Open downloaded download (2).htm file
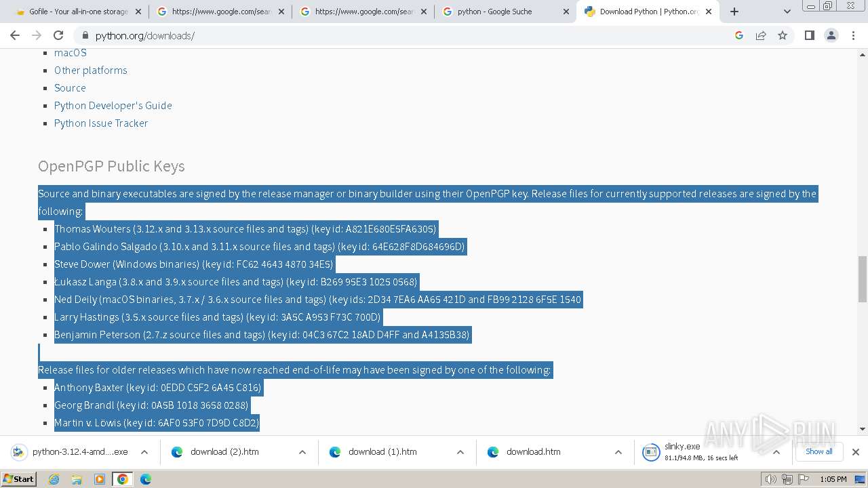The image size is (868, 488). point(224,452)
